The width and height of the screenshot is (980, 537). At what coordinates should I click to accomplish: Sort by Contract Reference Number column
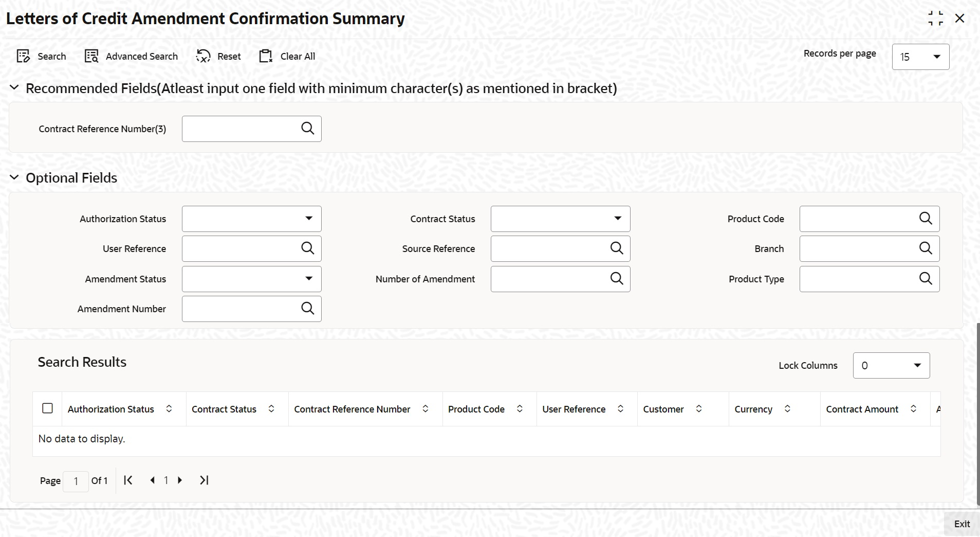point(426,409)
